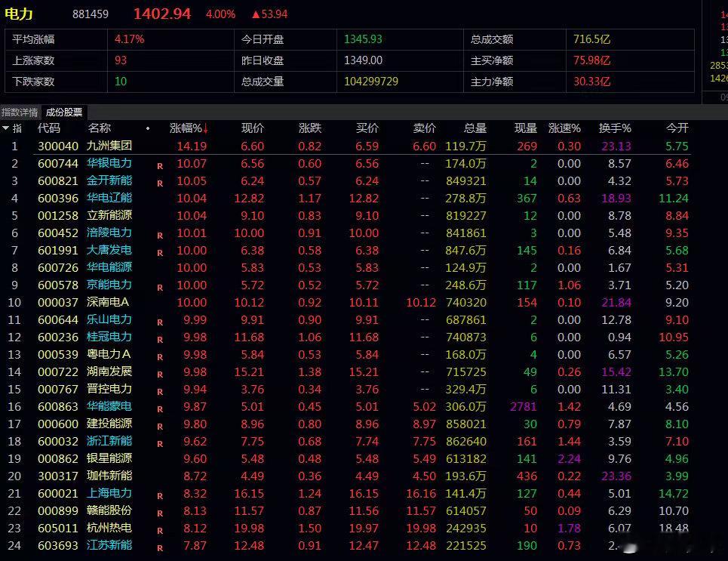Open stock 深南电A

108,302
